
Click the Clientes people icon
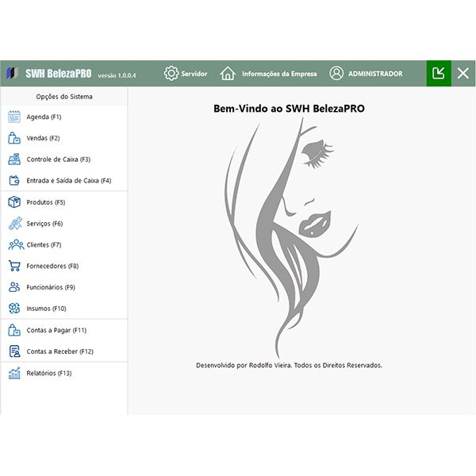pos(14,245)
